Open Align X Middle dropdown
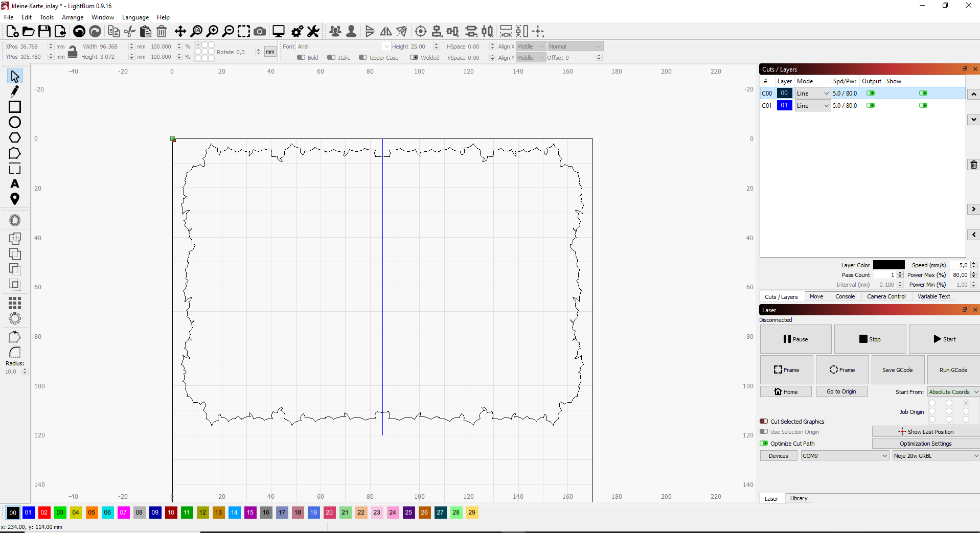The height and width of the screenshot is (533, 980). point(531,47)
